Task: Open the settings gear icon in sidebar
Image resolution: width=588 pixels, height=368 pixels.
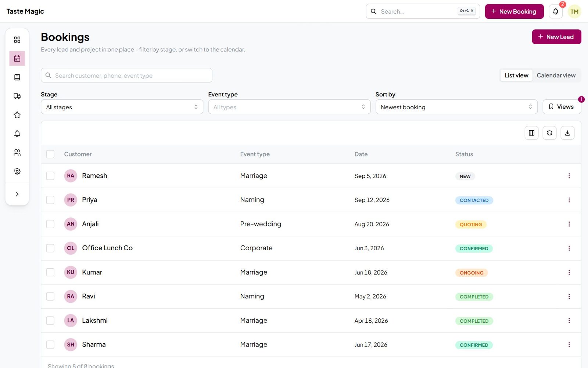Action: click(17, 171)
